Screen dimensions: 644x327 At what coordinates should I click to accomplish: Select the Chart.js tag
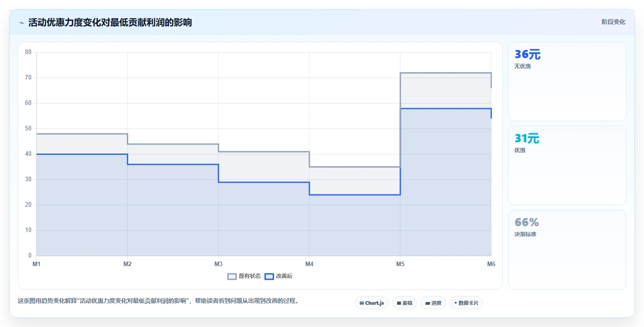click(371, 303)
